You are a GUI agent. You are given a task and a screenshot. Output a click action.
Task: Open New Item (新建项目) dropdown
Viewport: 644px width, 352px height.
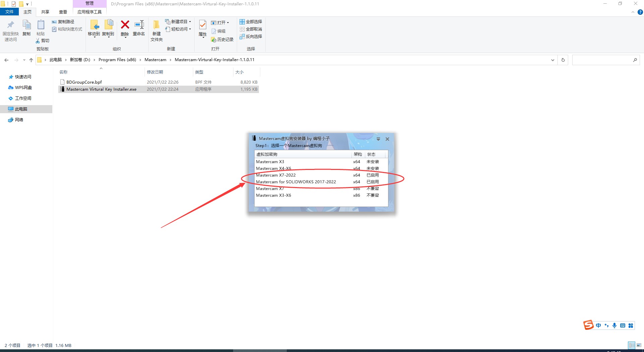(178, 21)
